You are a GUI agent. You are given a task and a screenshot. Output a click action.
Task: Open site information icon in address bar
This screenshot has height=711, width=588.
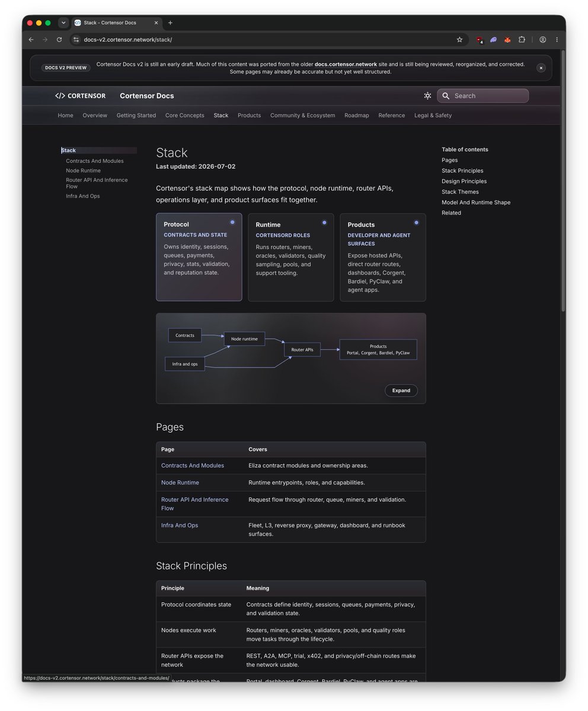[x=76, y=40]
